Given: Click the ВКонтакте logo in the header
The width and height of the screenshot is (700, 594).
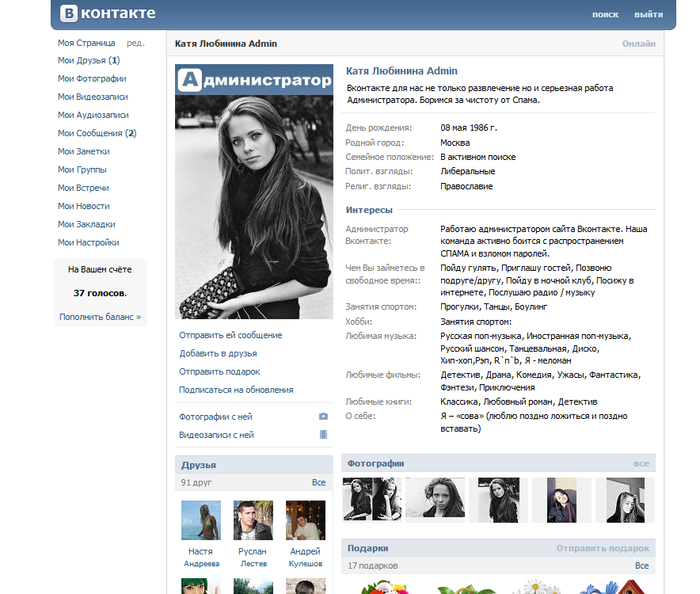Looking at the screenshot, I should pyautogui.click(x=108, y=13).
